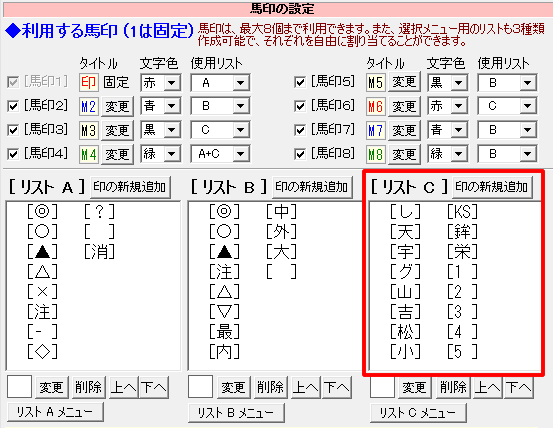553x428 pixels.
Task: Click the edit box under リスト C
Action: click(x=382, y=387)
